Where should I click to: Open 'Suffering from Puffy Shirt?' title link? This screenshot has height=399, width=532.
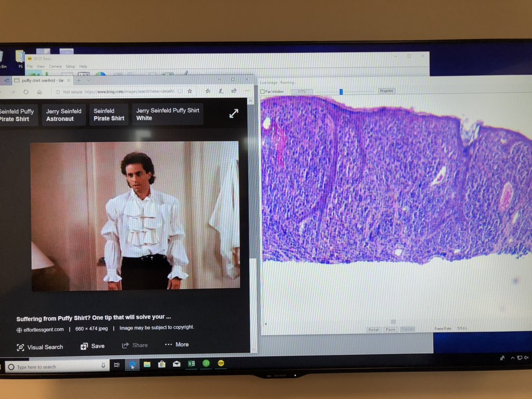pos(94,317)
